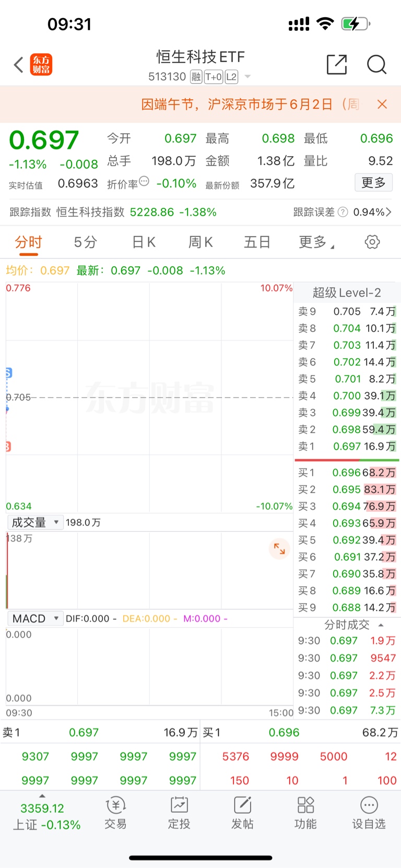
Task: Tap 设自选 watchlist settings icon
Action: pos(369,813)
